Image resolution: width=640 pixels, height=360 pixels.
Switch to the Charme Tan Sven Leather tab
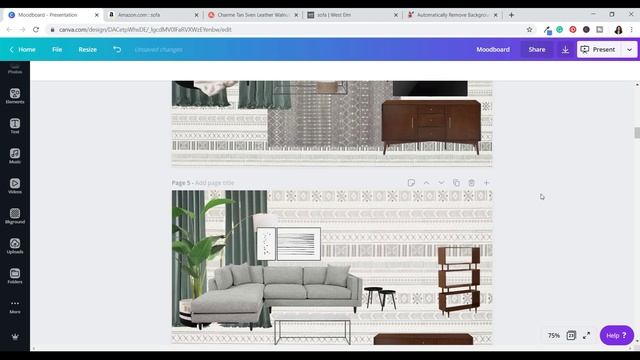tap(252, 15)
